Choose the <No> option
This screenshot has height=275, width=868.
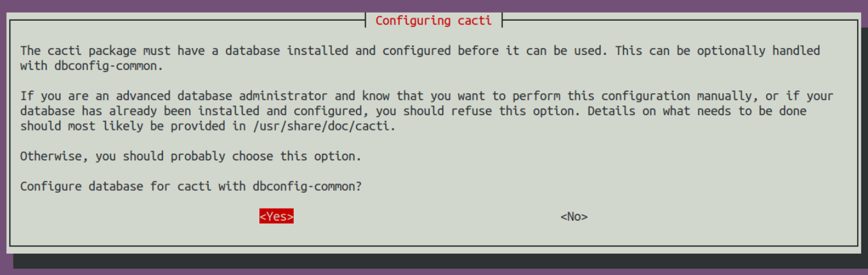point(574,216)
